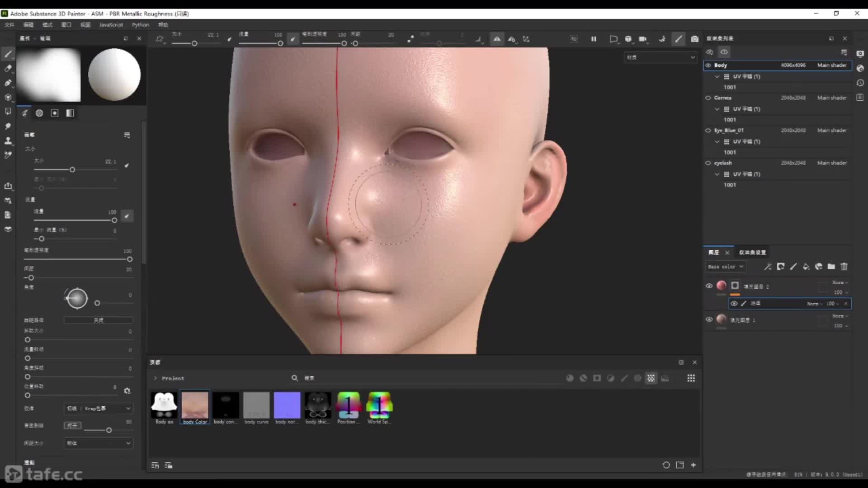Open blend mode dropdown of paint sub-layer
The height and width of the screenshot is (488, 868).
point(815,304)
